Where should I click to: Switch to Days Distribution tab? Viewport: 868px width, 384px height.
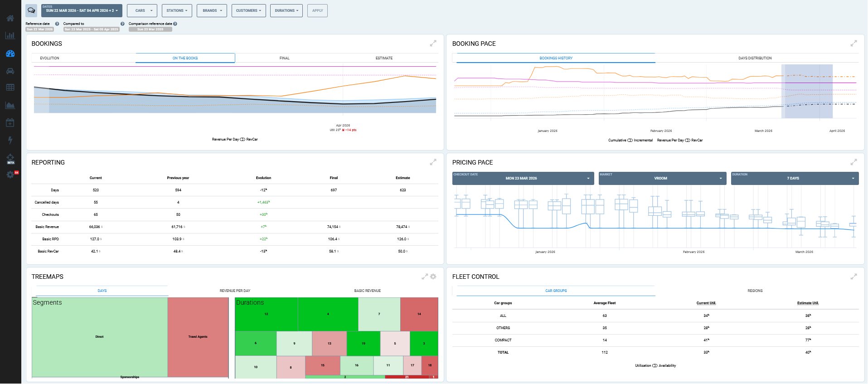coord(755,58)
